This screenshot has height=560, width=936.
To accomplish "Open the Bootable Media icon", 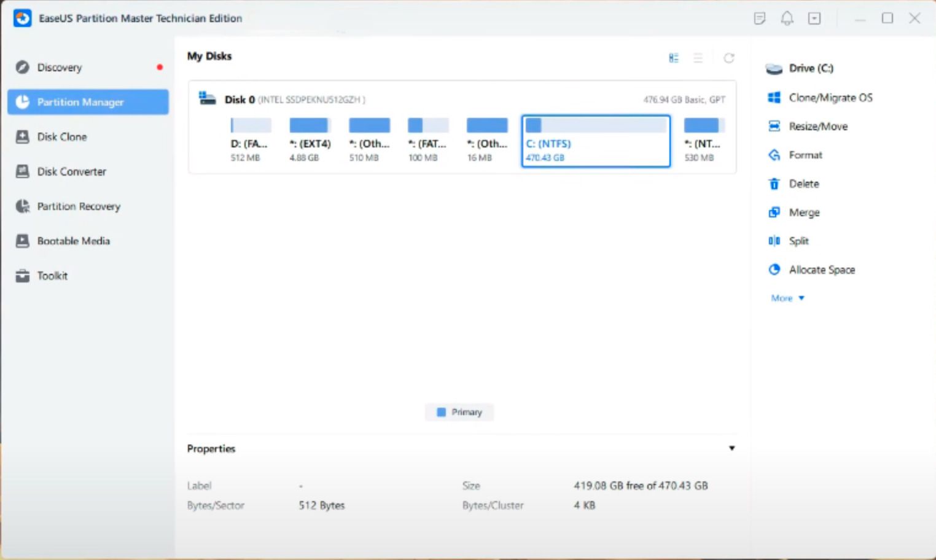I will 23,241.
